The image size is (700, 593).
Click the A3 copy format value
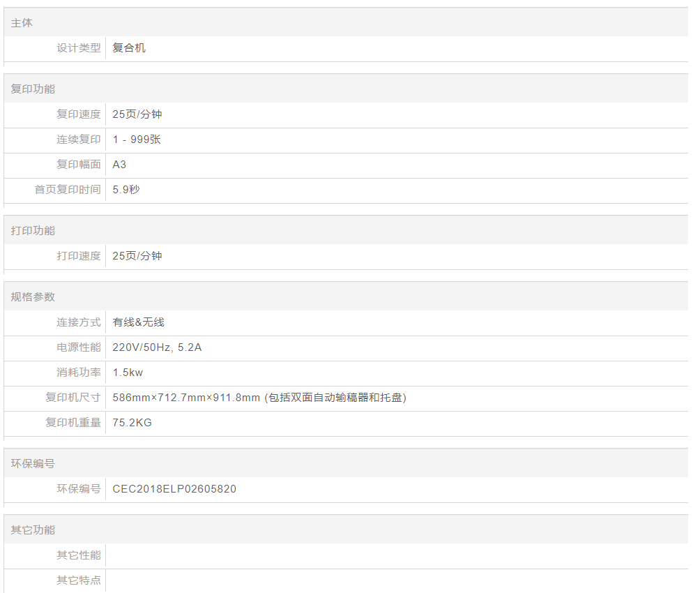[x=119, y=165]
